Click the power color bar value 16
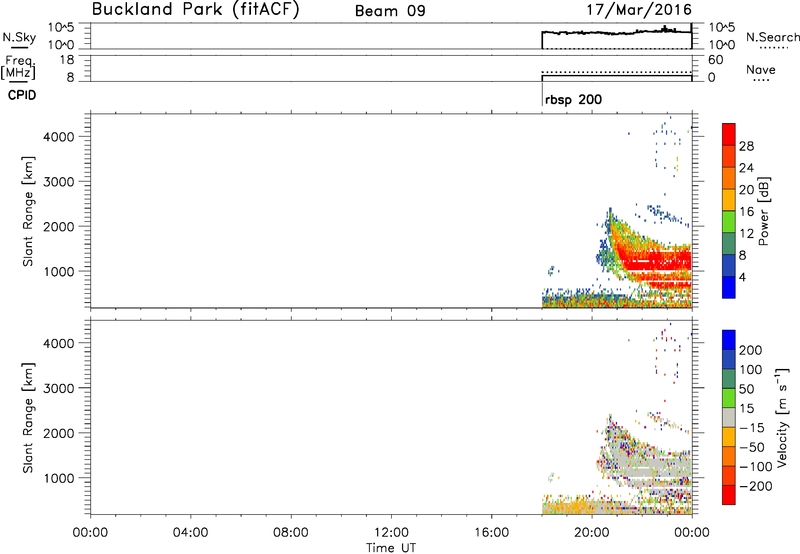This screenshot has height=554, width=800. pos(746,212)
